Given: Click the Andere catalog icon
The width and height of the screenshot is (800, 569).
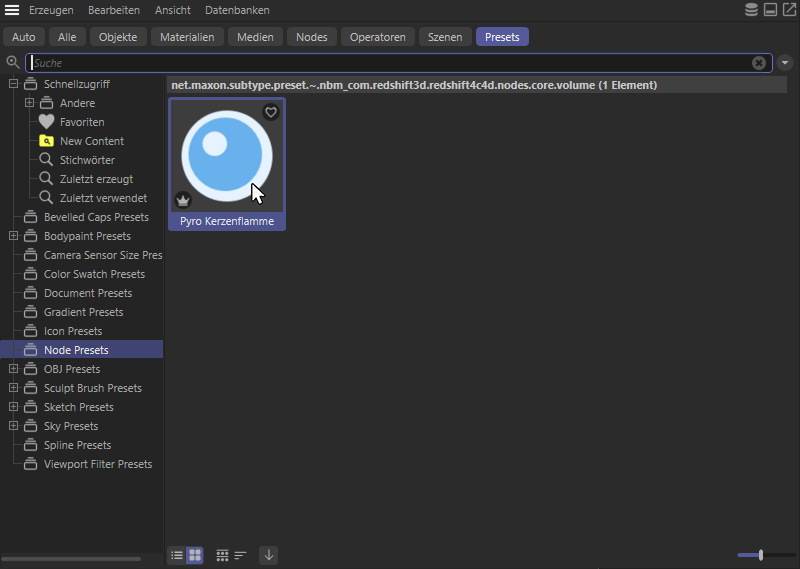Looking at the screenshot, I should (x=46, y=103).
